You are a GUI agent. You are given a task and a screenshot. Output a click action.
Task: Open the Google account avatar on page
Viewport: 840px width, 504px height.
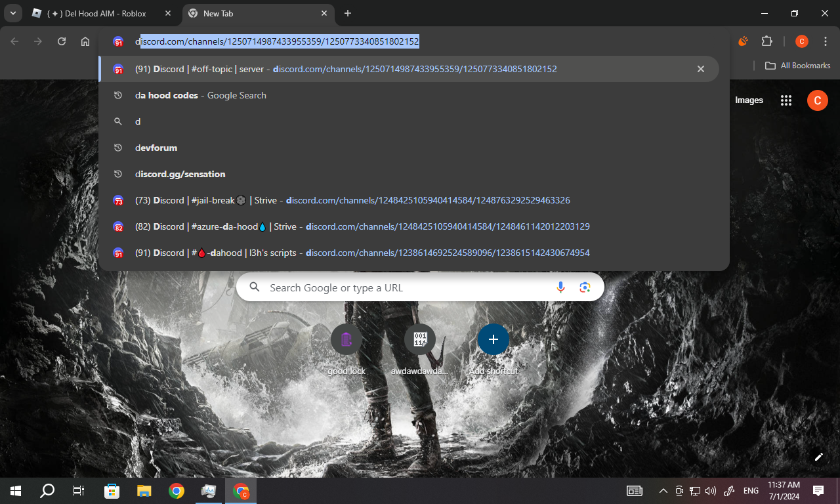coord(817,100)
